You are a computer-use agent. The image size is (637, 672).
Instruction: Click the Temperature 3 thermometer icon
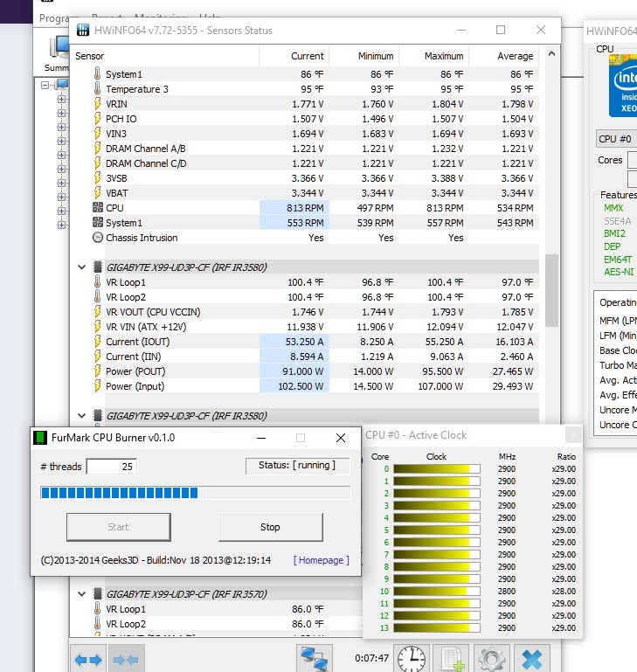(x=97, y=89)
